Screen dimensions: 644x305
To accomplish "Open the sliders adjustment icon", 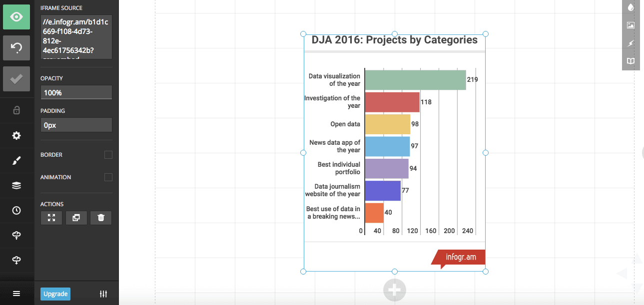I will (x=103, y=294).
